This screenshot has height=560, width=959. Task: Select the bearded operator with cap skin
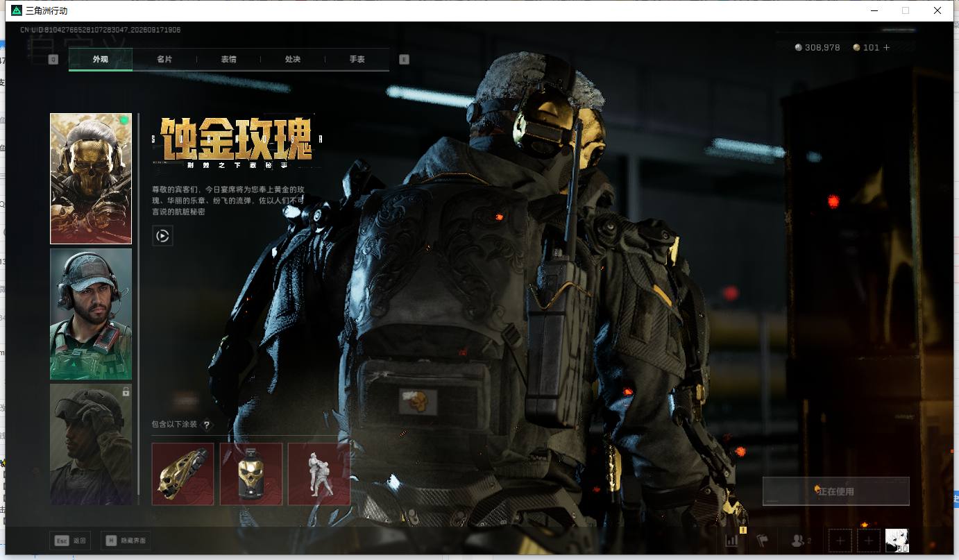point(91,314)
